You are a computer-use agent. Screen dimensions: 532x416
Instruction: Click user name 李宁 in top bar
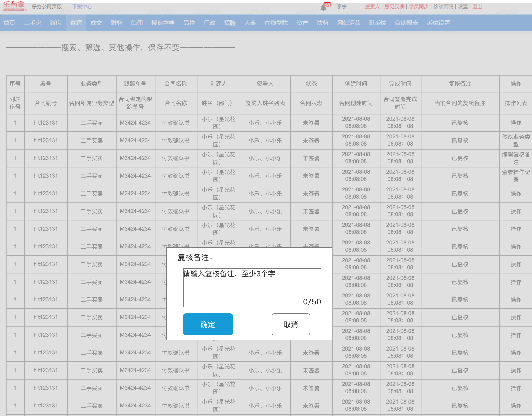[x=341, y=6]
